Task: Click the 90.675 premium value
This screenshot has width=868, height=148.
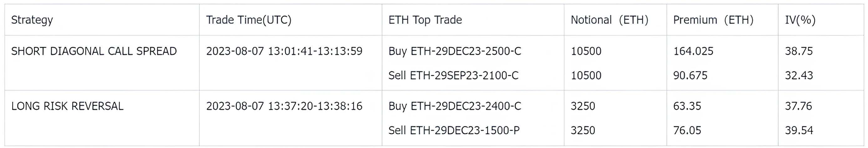Action: [x=690, y=75]
